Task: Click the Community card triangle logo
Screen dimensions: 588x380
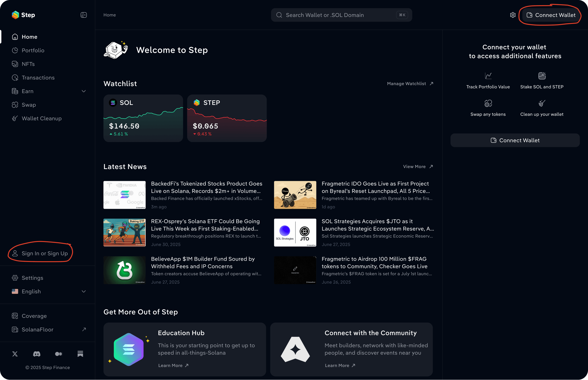Action: 295,349
